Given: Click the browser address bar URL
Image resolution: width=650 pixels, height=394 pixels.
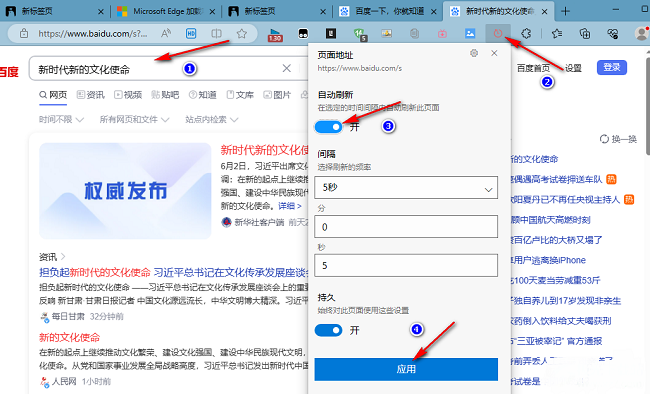Looking at the screenshot, I should tap(92, 34).
